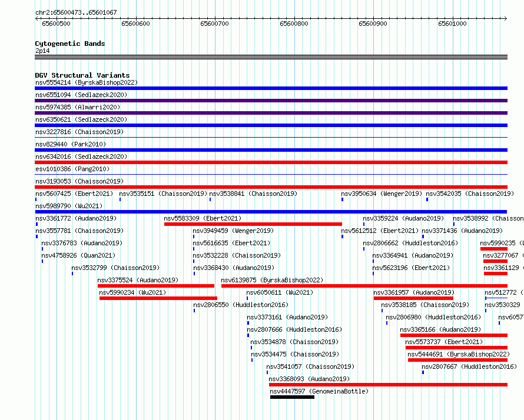The width and height of the screenshot is (524, 420).
Task: Click esv1010386 (Pang2010) variant label
Action: coord(72,169)
